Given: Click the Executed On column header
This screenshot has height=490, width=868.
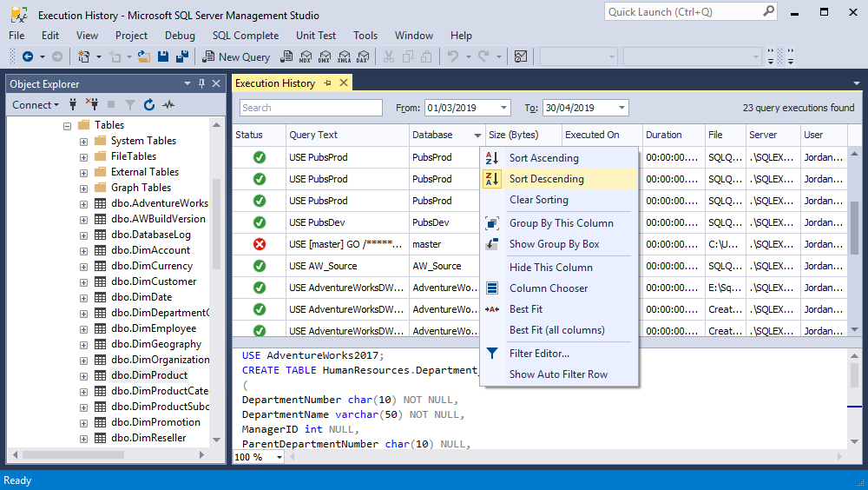Looking at the screenshot, I should click(x=602, y=135).
